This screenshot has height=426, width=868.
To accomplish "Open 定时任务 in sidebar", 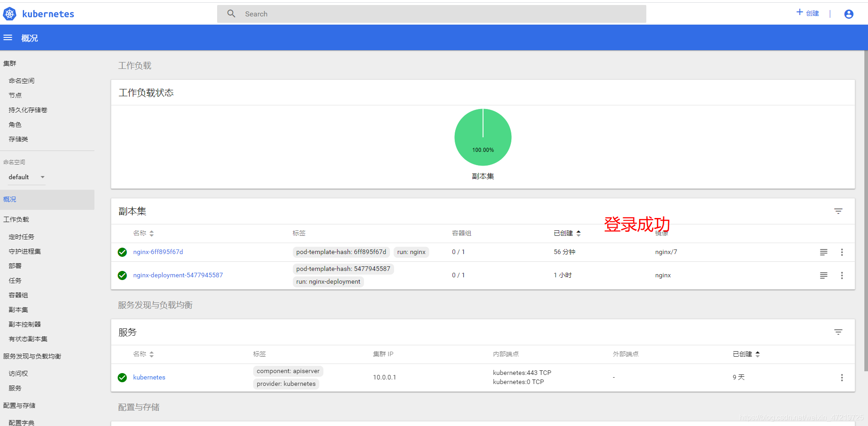I will click(21, 237).
